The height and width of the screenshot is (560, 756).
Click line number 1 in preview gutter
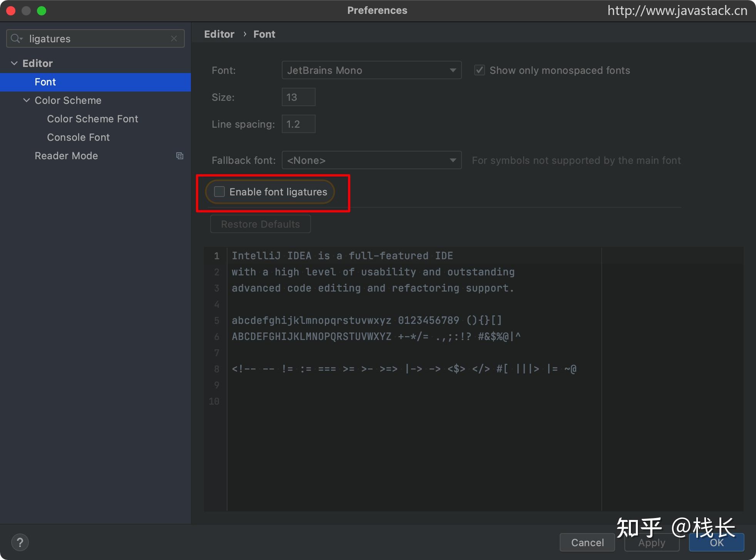tap(217, 256)
